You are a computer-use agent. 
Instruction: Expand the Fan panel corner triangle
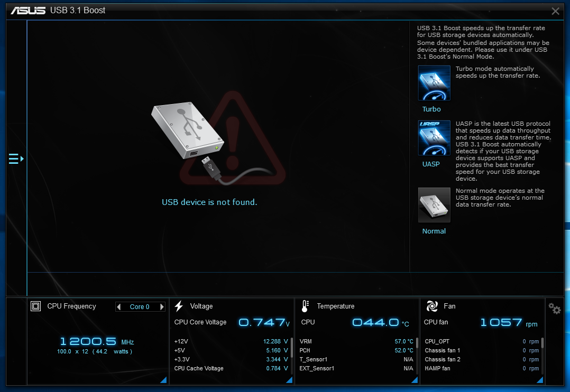pos(540,380)
